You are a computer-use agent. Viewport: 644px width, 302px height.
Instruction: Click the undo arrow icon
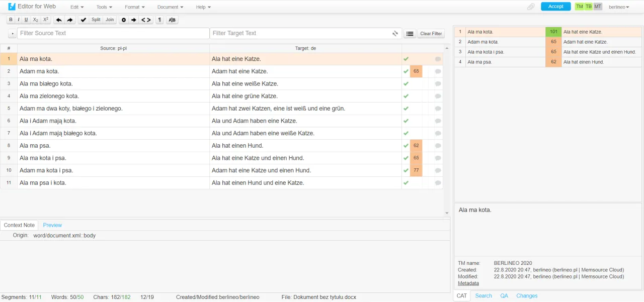tap(59, 20)
